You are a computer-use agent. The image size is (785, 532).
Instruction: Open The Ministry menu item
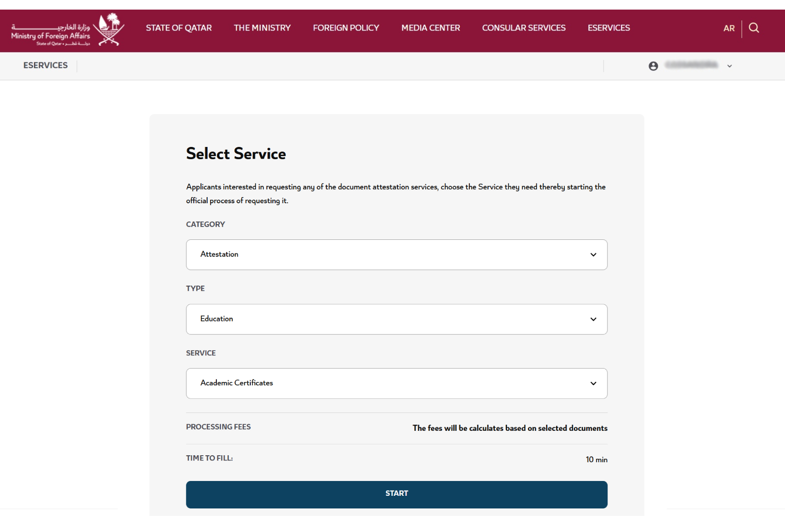262,28
